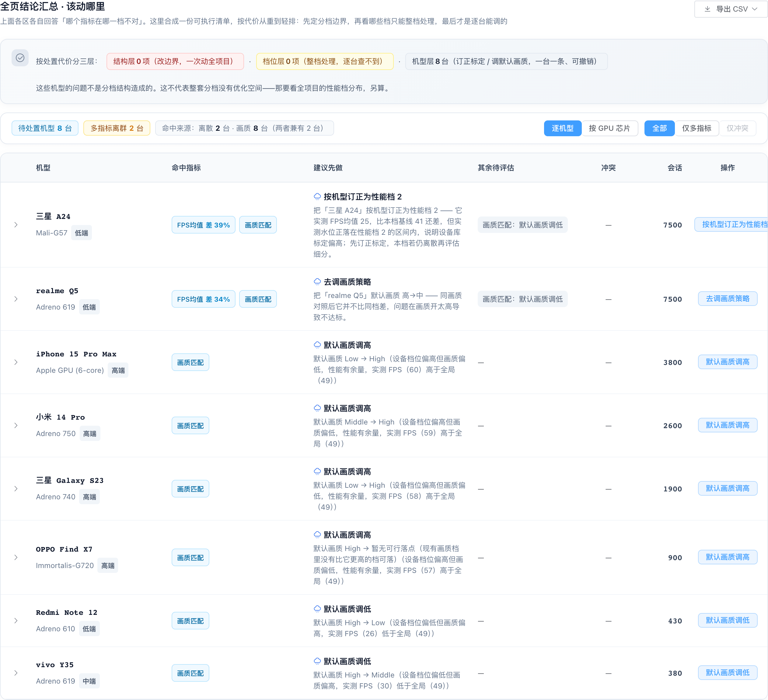Click 画质匹配 tag in OPPO Find X7 row
This screenshot has height=700, width=768.
point(190,558)
